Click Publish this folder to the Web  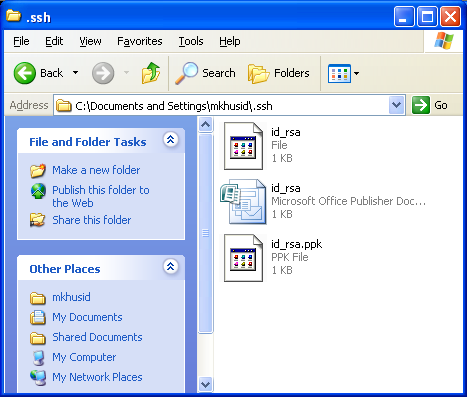[x=101, y=196]
